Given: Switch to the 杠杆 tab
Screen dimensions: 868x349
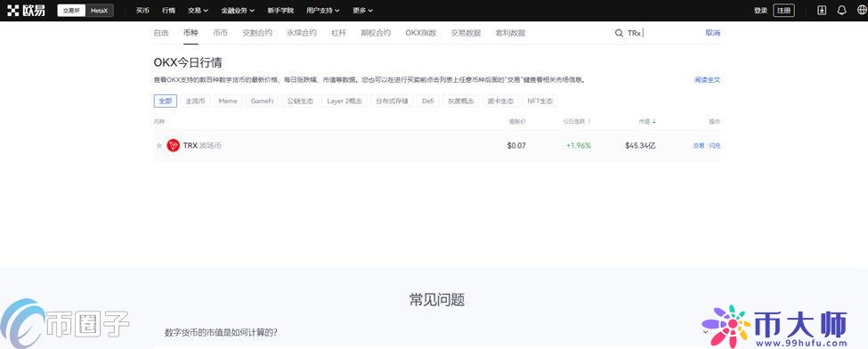Looking at the screenshot, I should pyautogui.click(x=339, y=33).
